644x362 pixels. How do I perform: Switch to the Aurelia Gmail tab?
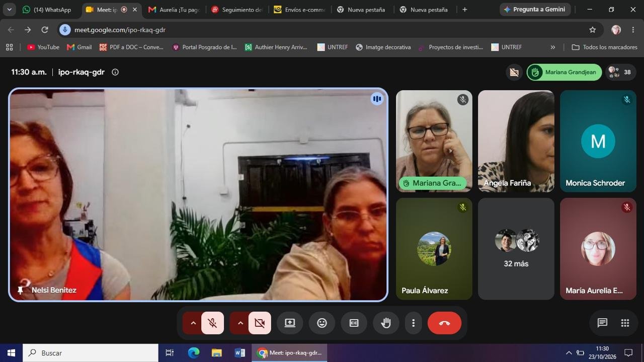point(174,10)
